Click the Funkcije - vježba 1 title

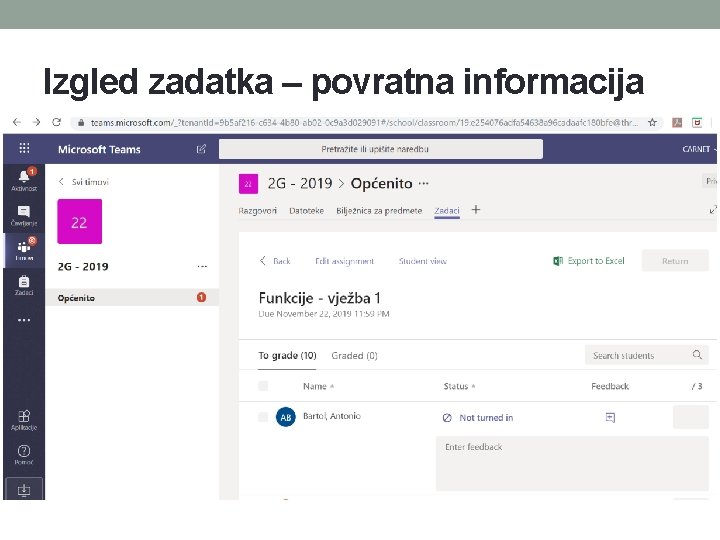coord(320,298)
